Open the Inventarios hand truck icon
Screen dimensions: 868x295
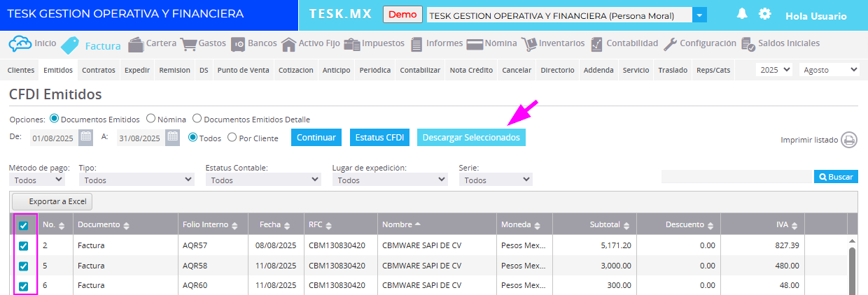(528, 44)
